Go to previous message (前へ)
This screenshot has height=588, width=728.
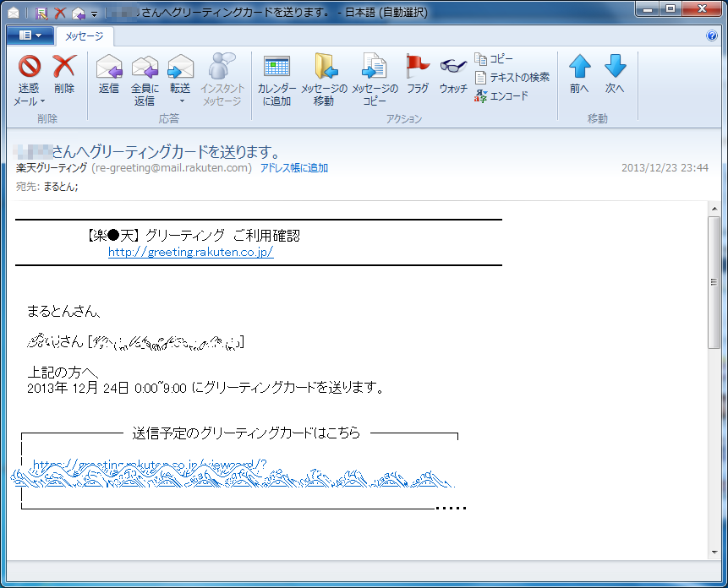pos(579,73)
